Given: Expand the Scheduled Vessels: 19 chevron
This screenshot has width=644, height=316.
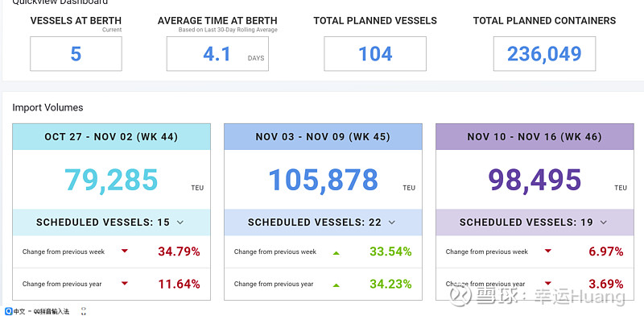Looking at the screenshot, I should (603, 222).
